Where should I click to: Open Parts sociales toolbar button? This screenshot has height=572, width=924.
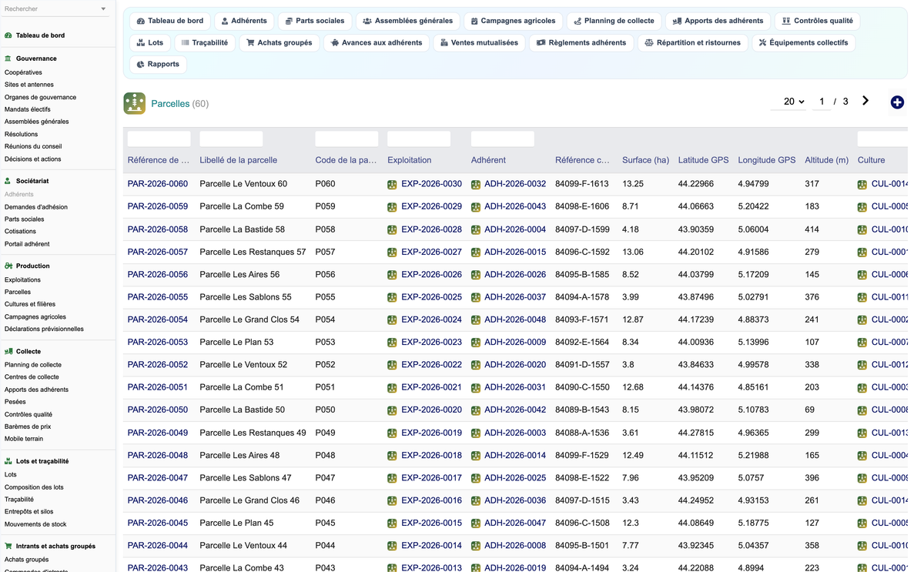pyautogui.click(x=314, y=21)
